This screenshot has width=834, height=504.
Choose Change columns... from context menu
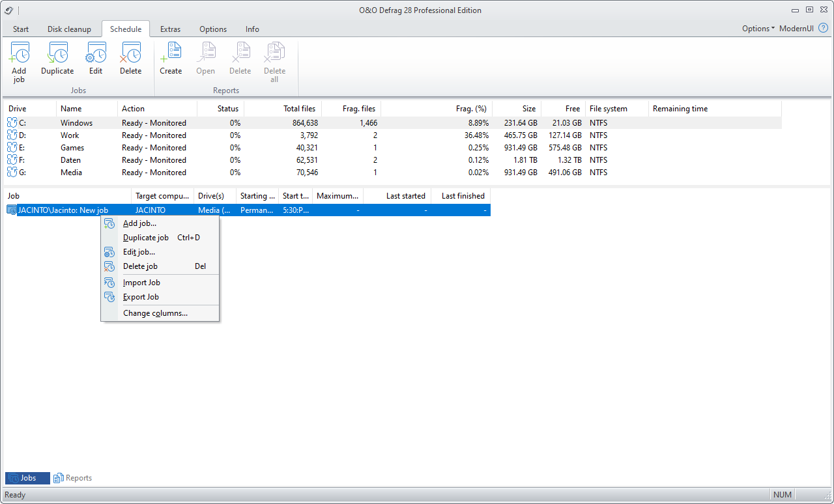pyautogui.click(x=160, y=313)
